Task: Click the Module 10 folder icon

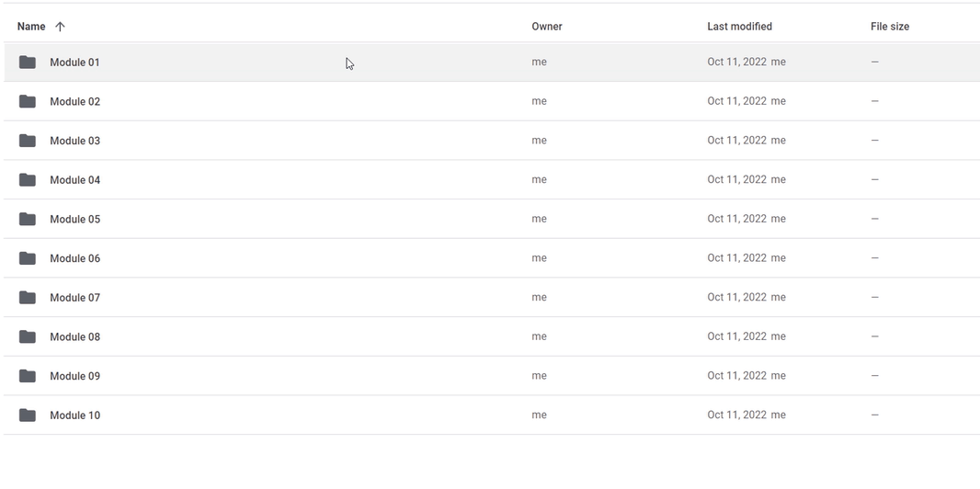Action: (x=27, y=415)
